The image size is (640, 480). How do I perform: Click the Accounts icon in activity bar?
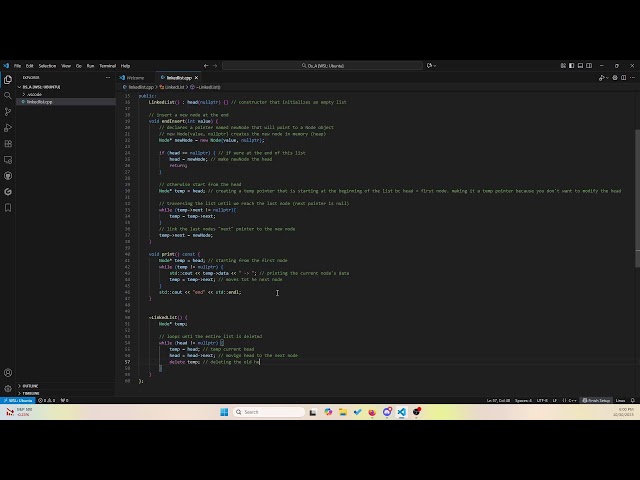pos(8,373)
